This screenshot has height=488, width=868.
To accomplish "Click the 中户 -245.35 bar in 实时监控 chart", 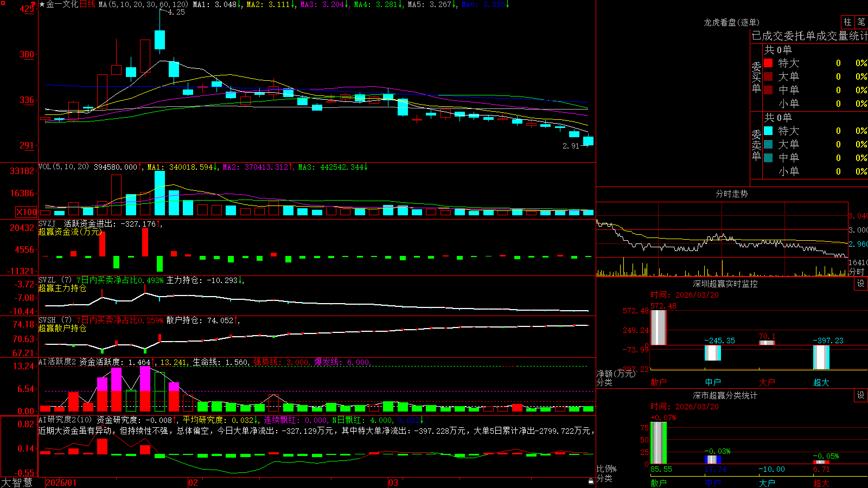I will [x=712, y=353].
